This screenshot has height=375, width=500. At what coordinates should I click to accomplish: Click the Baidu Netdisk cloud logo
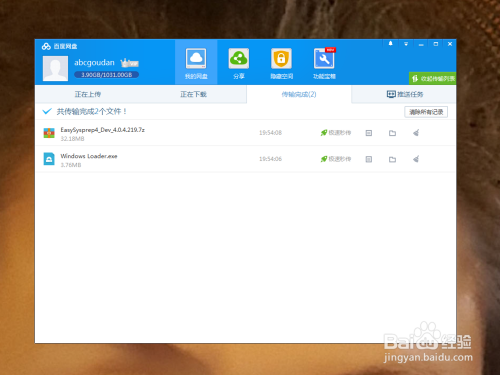[46, 46]
